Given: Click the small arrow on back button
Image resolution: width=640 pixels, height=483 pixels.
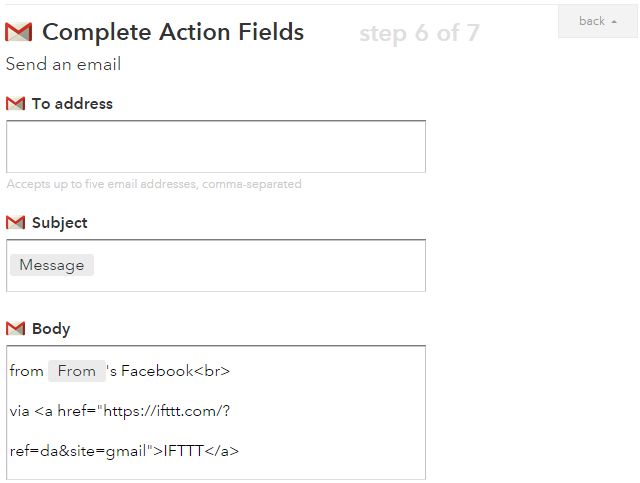Looking at the screenshot, I should tap(614, 22).
